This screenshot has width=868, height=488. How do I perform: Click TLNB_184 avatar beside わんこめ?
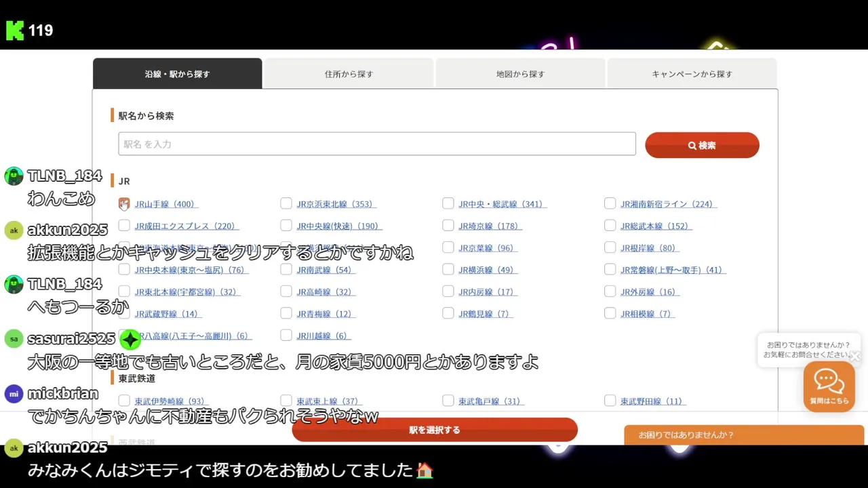pos(14,176)
